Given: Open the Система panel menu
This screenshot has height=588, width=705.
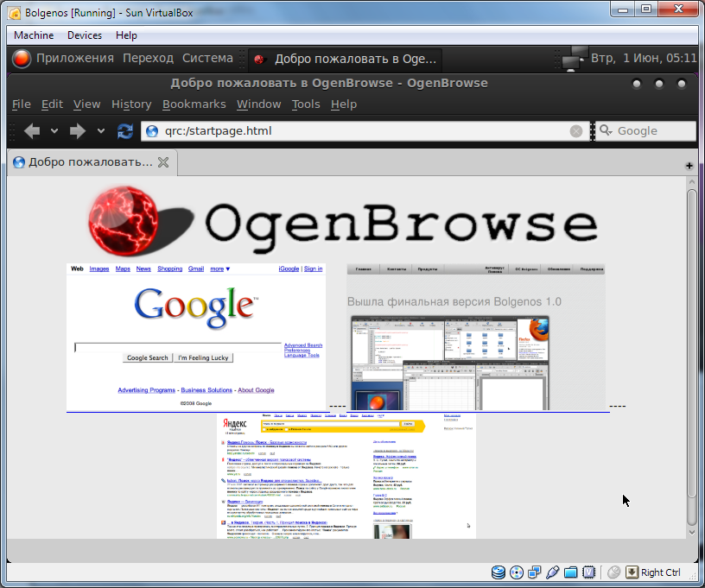Looking at the screenshot, I should click(207, 59).
